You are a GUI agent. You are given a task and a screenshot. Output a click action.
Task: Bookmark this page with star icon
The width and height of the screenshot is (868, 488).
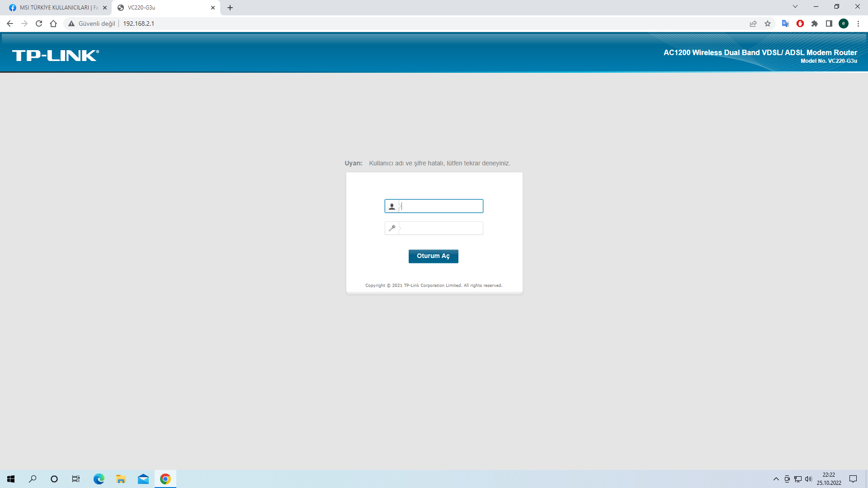768,23
